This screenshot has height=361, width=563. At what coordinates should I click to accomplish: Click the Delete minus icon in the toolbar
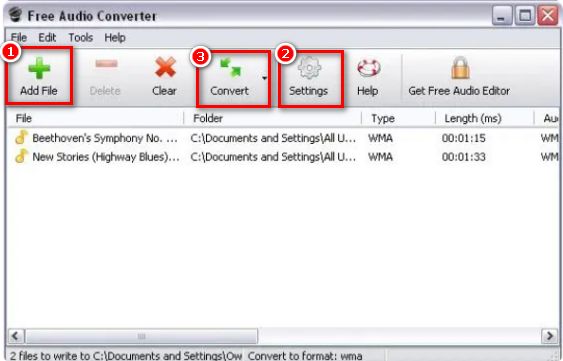coord(106,64)
